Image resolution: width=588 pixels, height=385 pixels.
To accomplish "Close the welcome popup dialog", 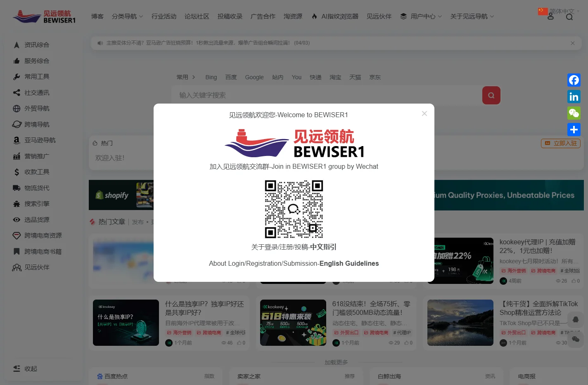I will pos(424,113).
